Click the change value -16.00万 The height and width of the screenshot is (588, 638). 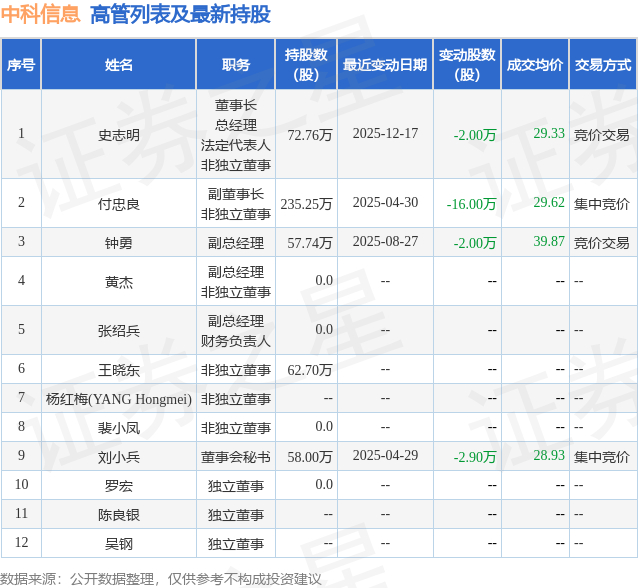tap(471, 204)
